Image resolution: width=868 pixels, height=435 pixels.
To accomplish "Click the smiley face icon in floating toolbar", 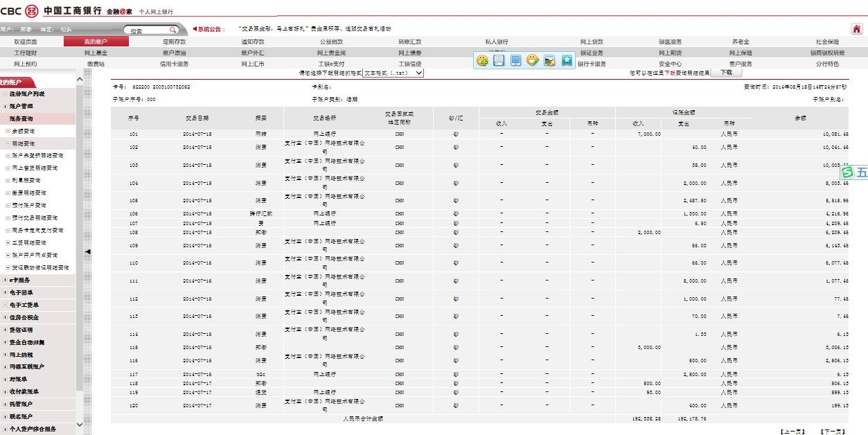I will point(532,60).
